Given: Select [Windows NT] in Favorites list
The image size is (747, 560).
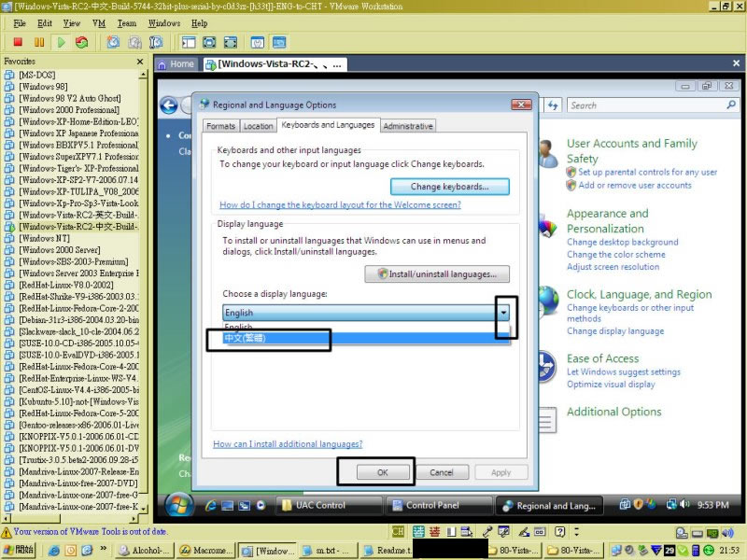Looking at the screenshot, I should tap(44, 238).
